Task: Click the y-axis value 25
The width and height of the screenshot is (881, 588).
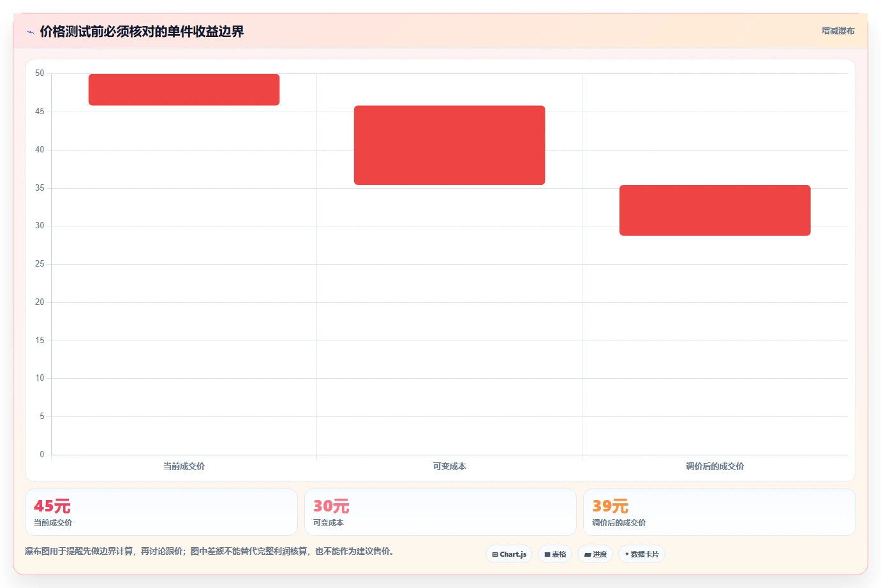Action: (40, 264)
